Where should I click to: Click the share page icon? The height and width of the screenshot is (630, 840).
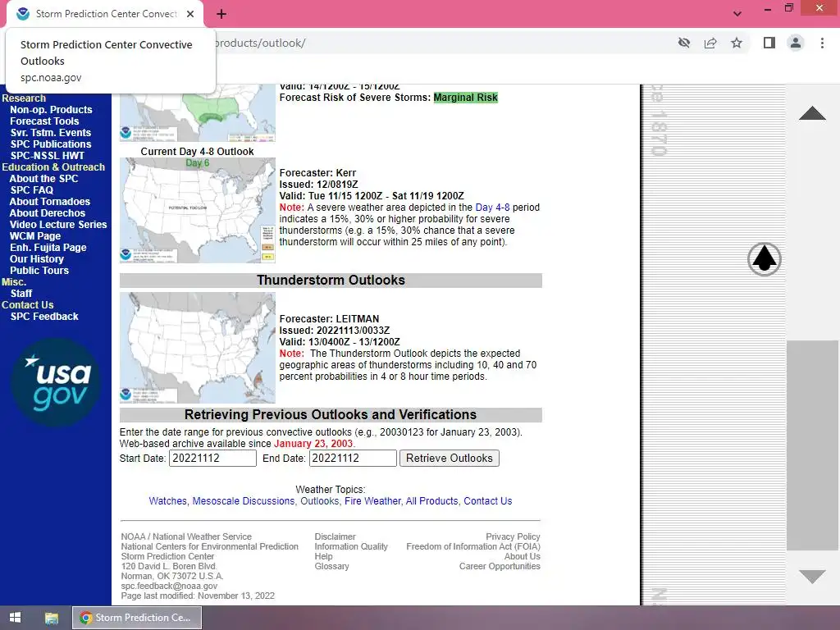(x=710, y=43)
